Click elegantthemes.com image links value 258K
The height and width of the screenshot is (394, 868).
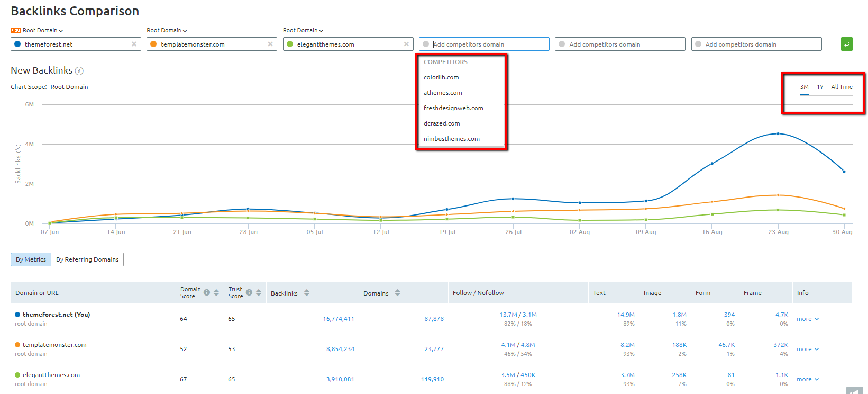click(679, 375)
